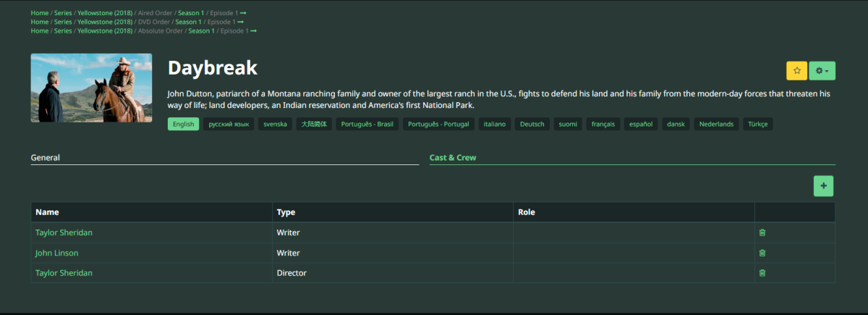The width and height of the screenshot is (868, 315).
Task: Switch translation to Deutsch
Action: [x=532, y=124]
